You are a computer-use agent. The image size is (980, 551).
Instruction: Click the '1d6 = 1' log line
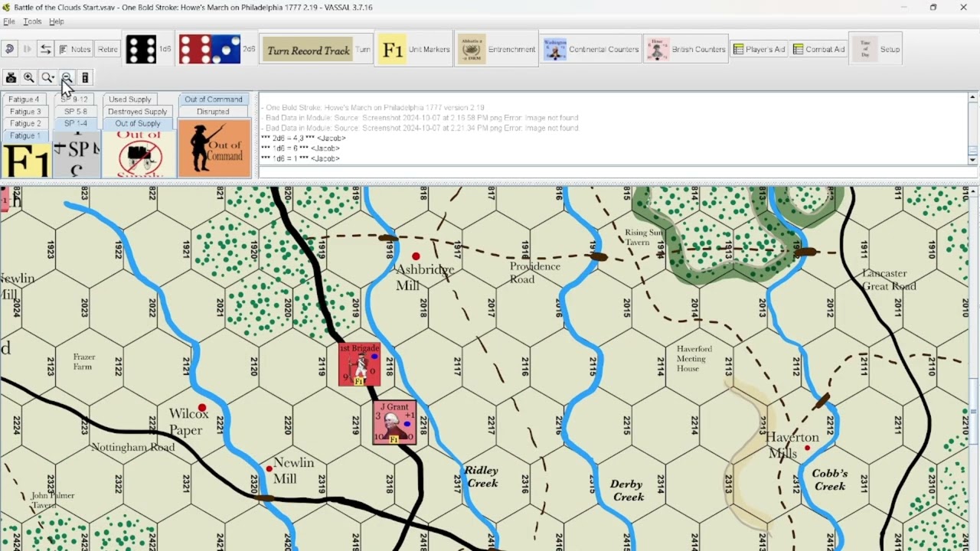300,158
